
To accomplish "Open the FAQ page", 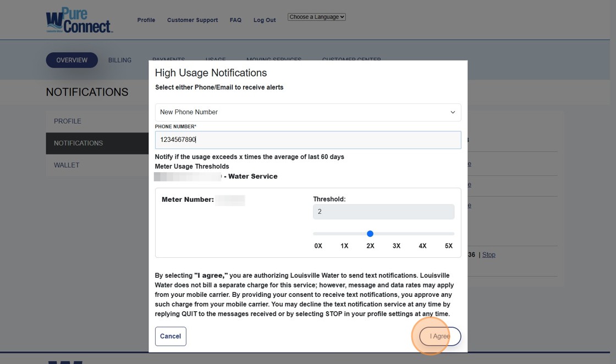I will tap(235, 20).
